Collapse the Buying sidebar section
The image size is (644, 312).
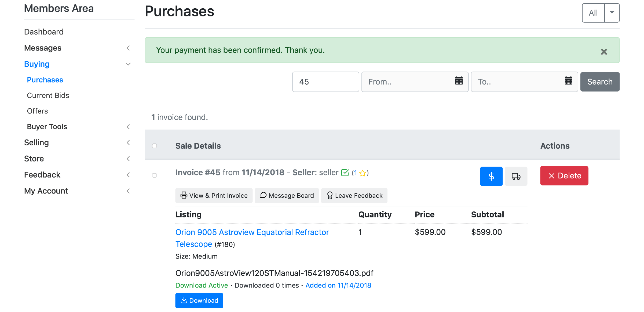[x=128, y=64]
